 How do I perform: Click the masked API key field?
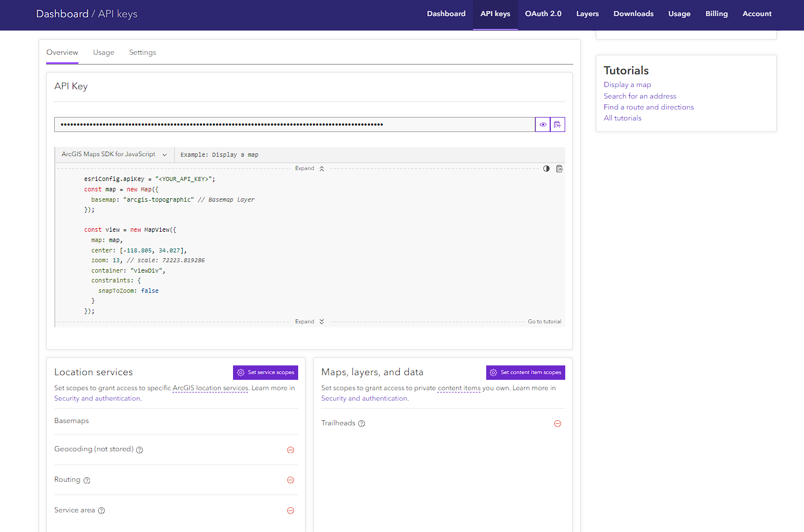click(295, 124)
